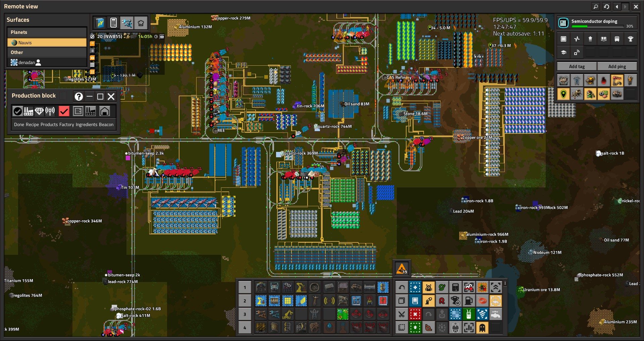
Task: Open the achievements trophy button
Action: (x=631, y=39)
